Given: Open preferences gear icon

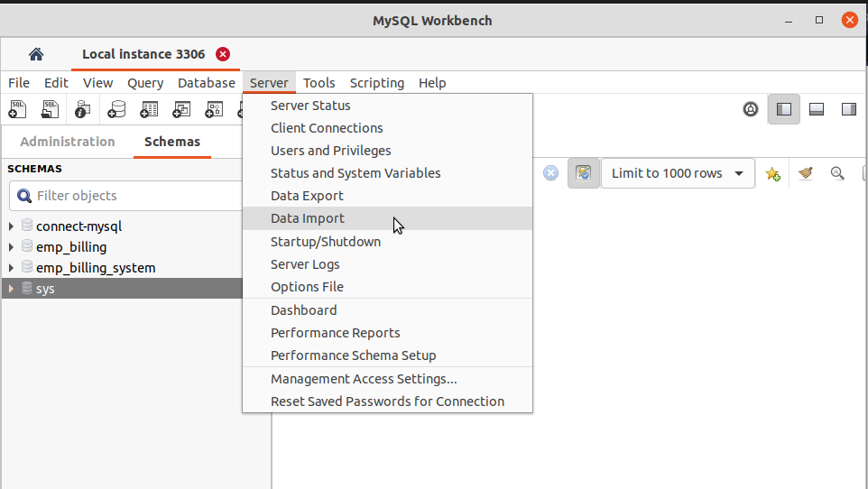Looking at the screenshot, I should (751, 110).
